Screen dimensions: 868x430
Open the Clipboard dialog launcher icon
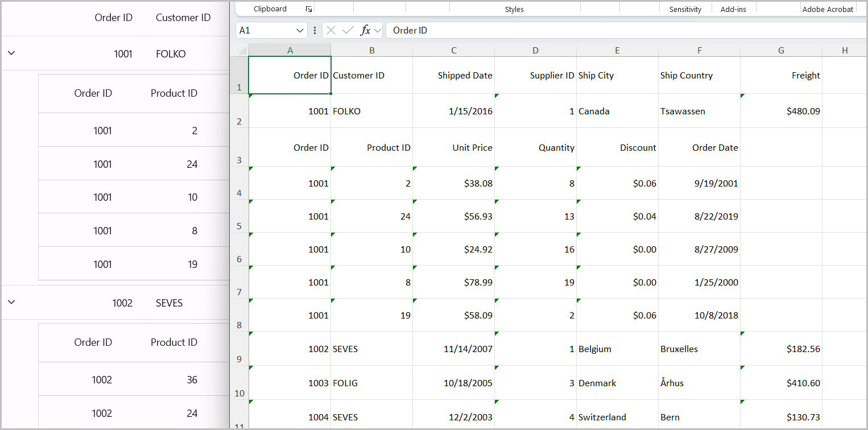point(308,9)
